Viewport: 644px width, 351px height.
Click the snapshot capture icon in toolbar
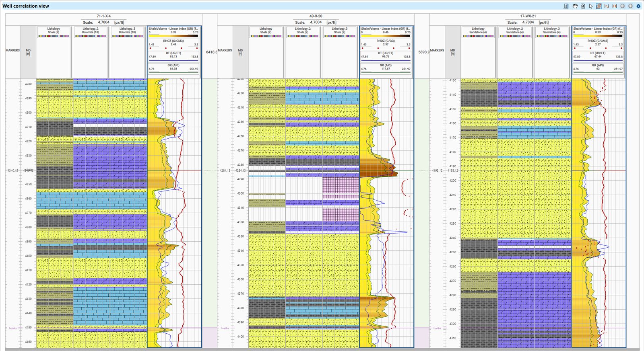pyautogui.click(x=583, y=6)
